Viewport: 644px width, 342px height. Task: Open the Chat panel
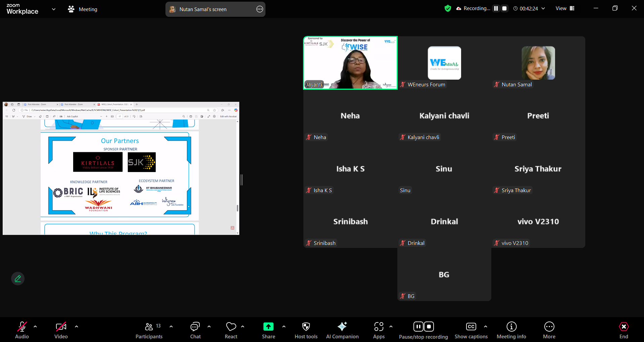coord(195,330)
